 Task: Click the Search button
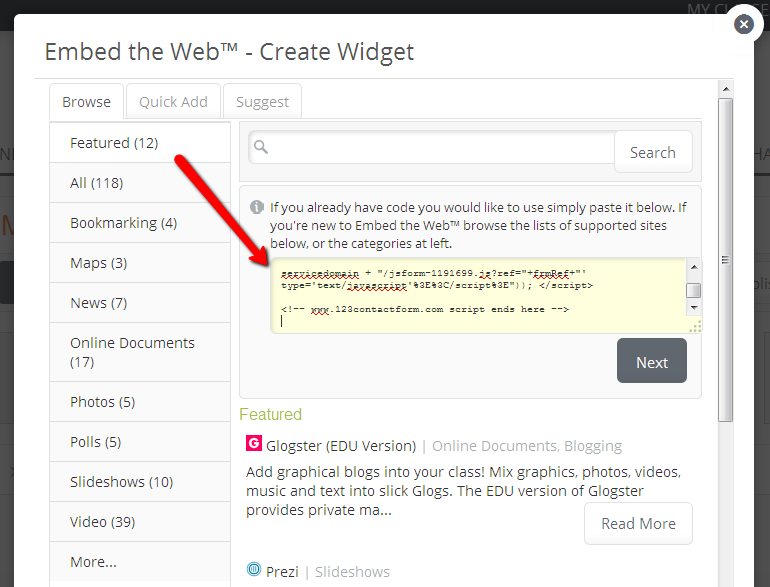(x=653, y=152)
